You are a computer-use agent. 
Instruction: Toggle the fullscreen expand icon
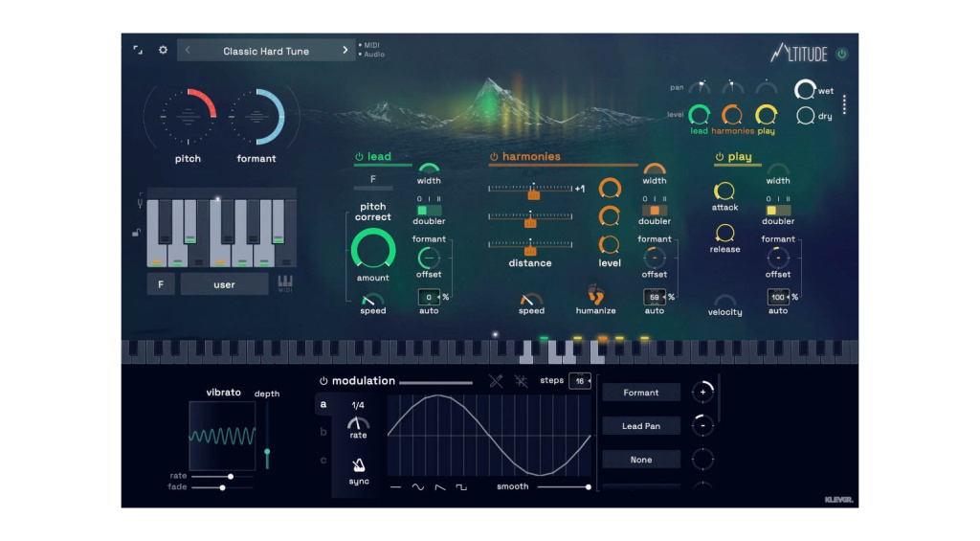click(138, 50)
